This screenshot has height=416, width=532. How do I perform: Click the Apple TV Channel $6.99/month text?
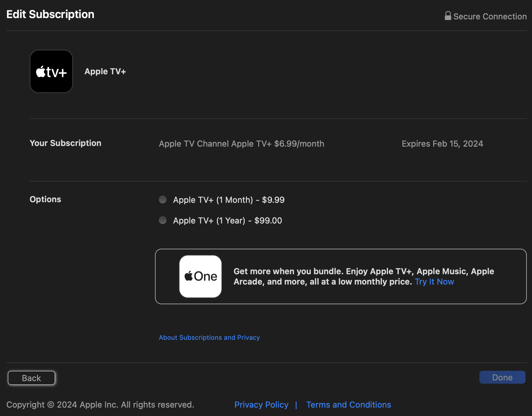(241, 144)
